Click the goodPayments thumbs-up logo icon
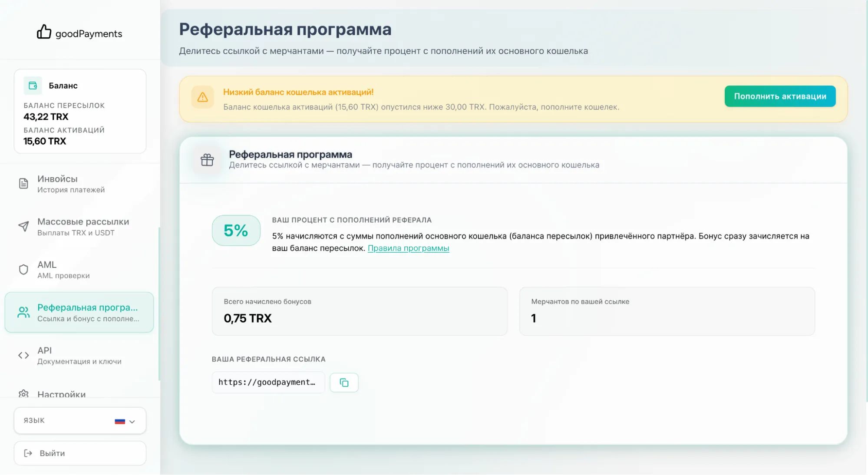The width and height of the screenshot is (868, 475). (44, 32)
